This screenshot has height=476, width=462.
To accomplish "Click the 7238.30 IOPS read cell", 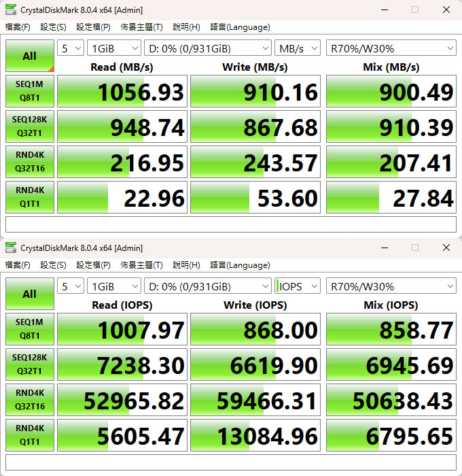I will tap(122, 364).
